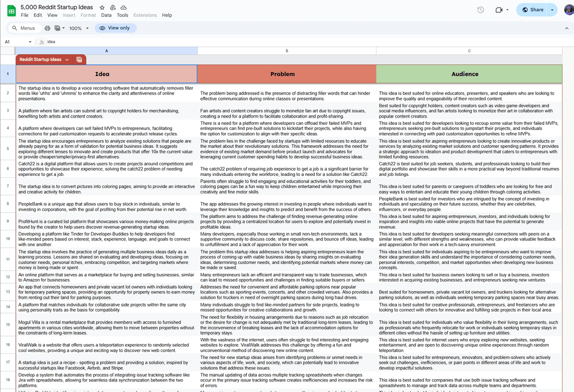Image resolution: width=574 pixels, height=392 pixels.
Task: Expand the Meet call options arrow
Action: tap(507, 10)
